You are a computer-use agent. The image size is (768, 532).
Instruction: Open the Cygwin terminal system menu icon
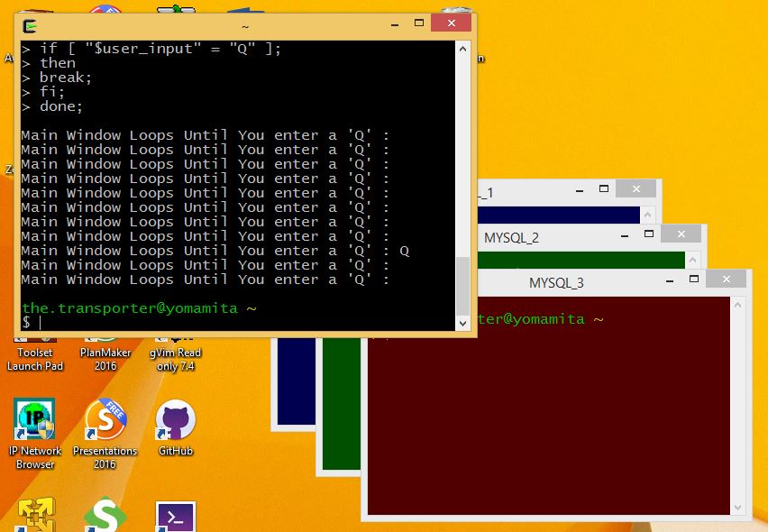30,26
